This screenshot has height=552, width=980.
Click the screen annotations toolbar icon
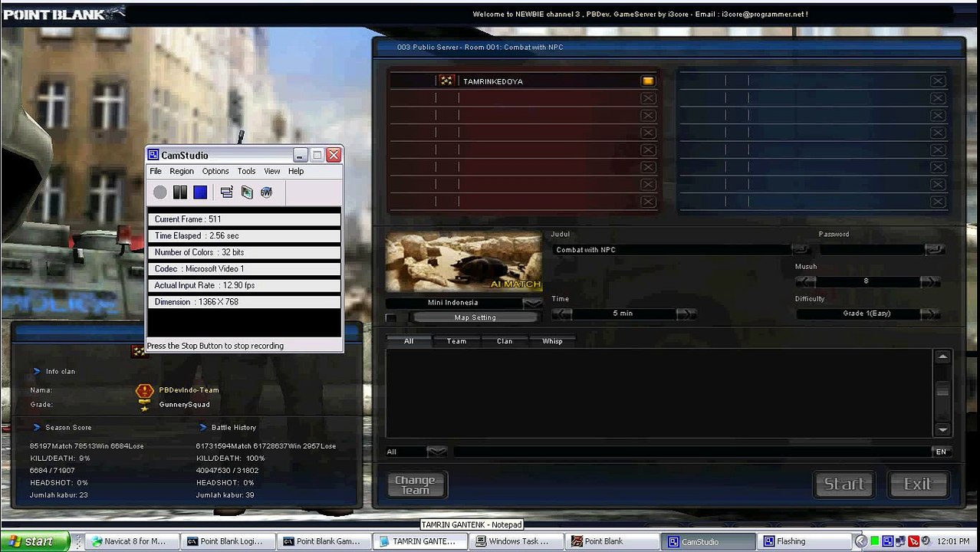tap(247, 192)
